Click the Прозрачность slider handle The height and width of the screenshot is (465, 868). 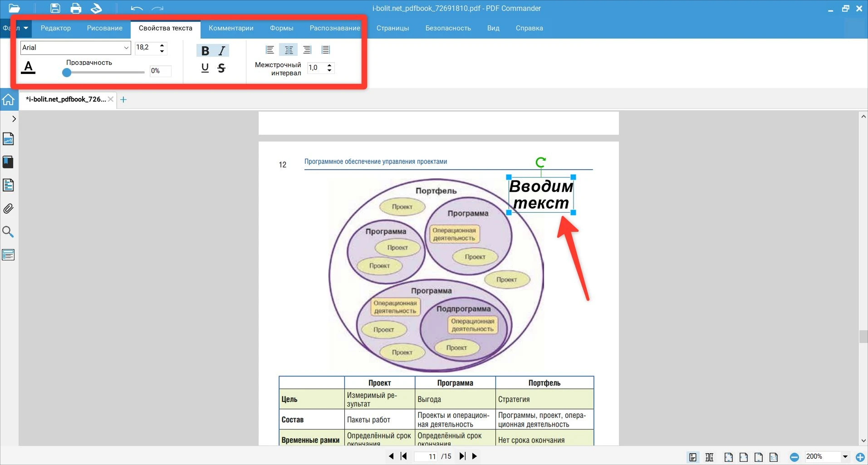67,73
